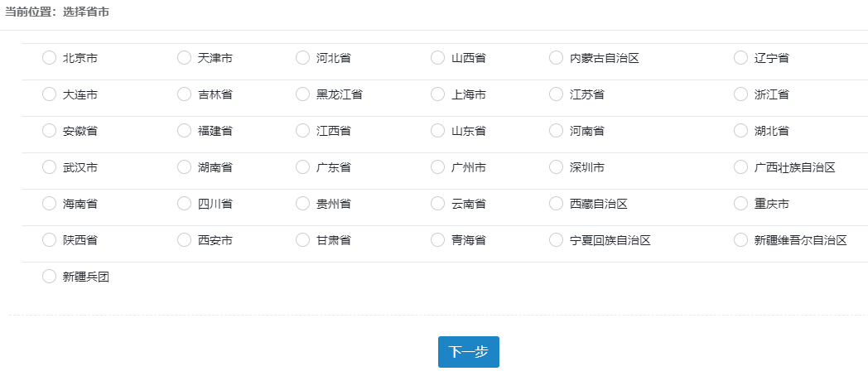This screenshot has width=868, height=376.
Task: Select 辽宁省 from the list
Action: click(x=740, y=58)
